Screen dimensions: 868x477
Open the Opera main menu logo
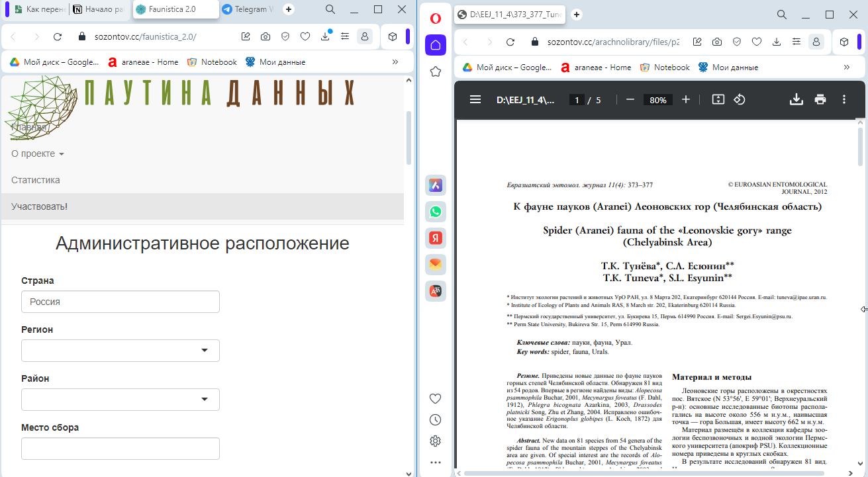[x=436, y=18]
